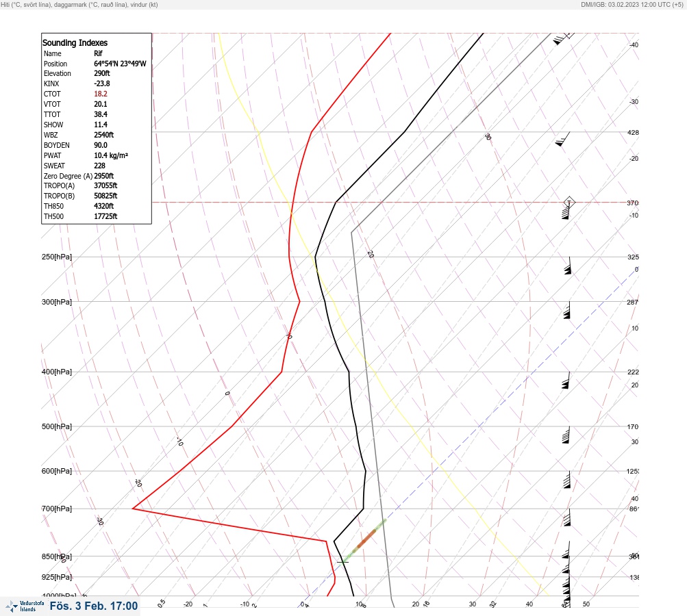Click the '850[hPa]' pressure label
This screenshot has width=687, height=616.
57,556
